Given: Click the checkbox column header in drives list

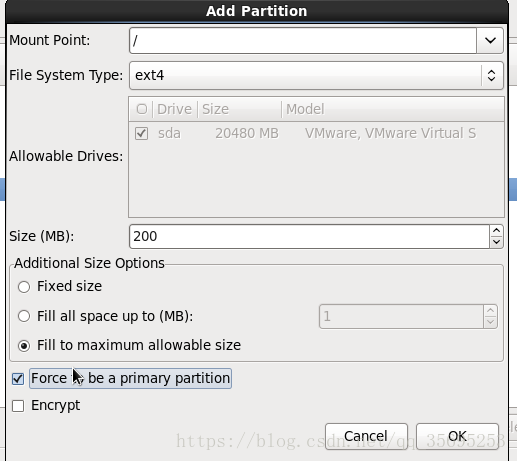Looking at the screenshot, I should 141,109.
